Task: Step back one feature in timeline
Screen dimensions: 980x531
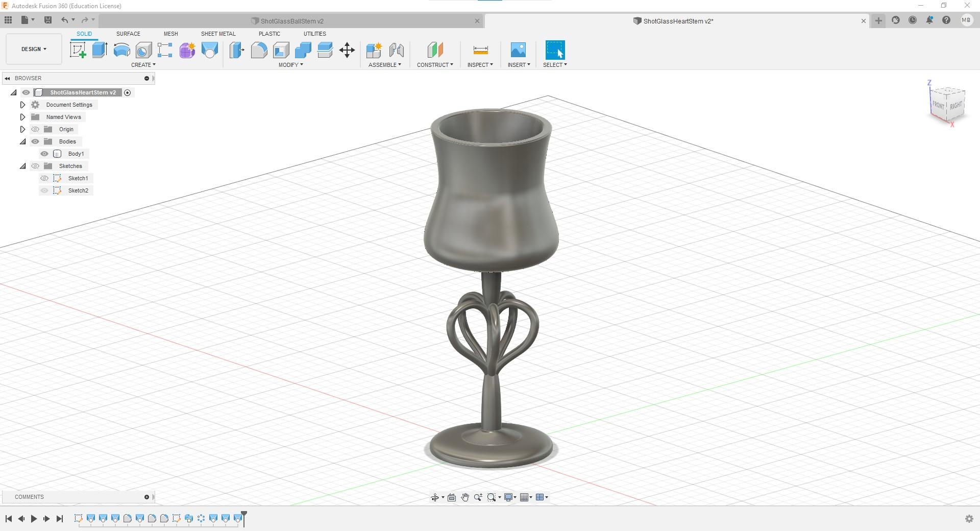Action: 21,519
